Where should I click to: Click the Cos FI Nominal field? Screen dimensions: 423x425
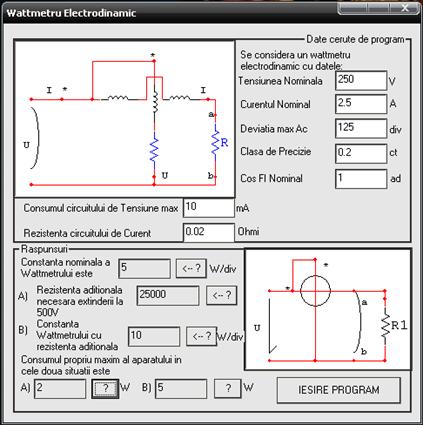(361, 179)
